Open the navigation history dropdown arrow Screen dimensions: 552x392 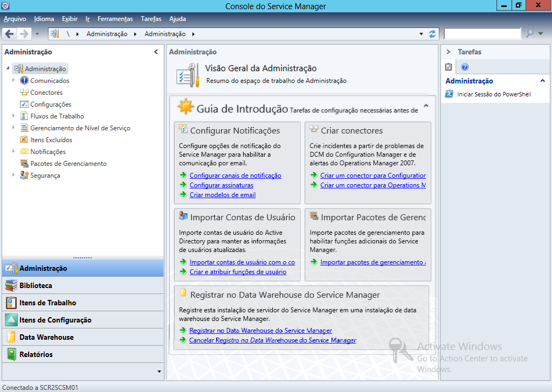tap(37, 34)
